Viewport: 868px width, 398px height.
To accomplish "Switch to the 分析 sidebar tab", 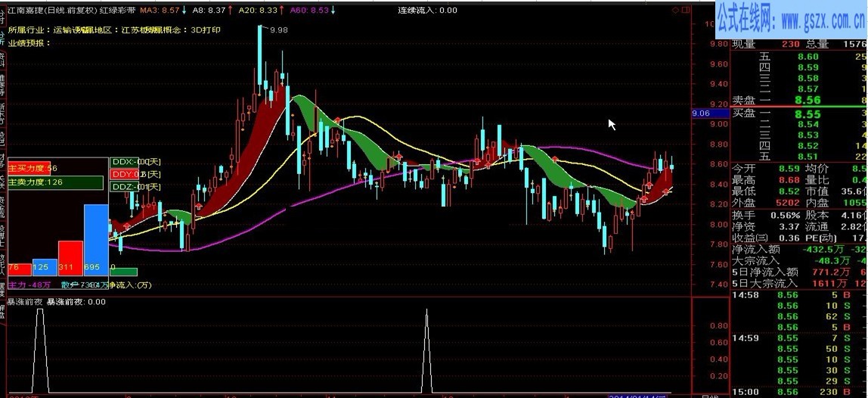I will click(x=3, y=39).
